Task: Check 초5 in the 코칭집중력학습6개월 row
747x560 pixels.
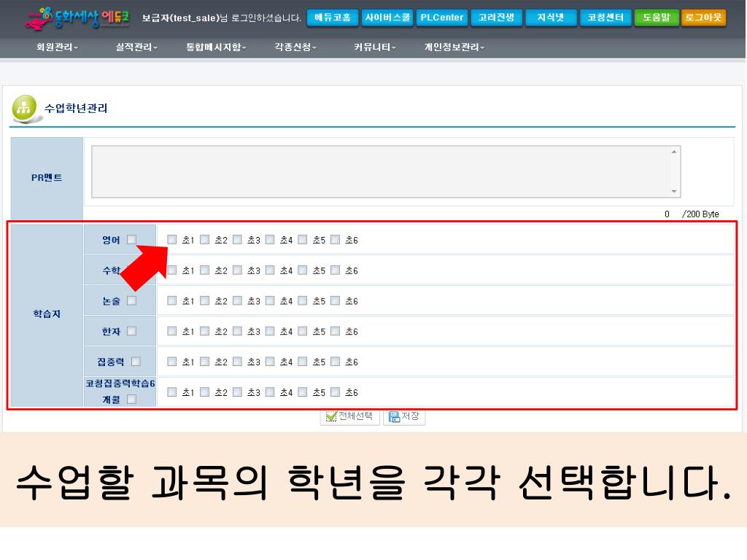Action: point(303,392)
